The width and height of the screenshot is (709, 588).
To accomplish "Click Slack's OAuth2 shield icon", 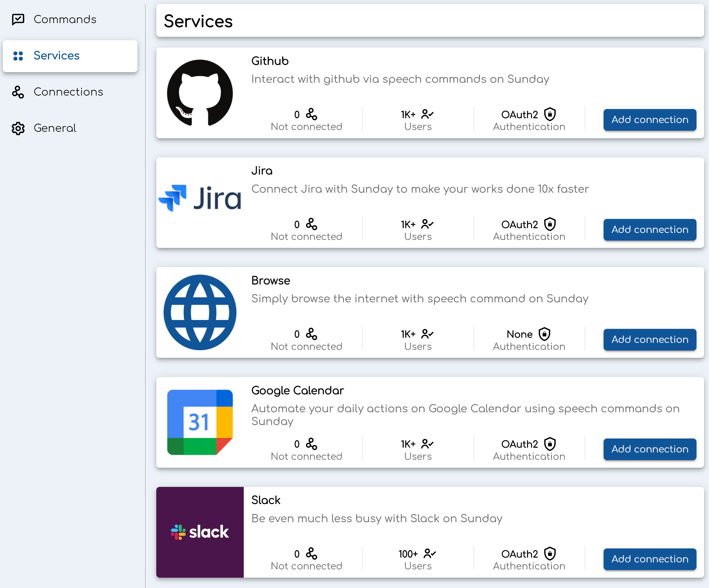I will (550, 554).
